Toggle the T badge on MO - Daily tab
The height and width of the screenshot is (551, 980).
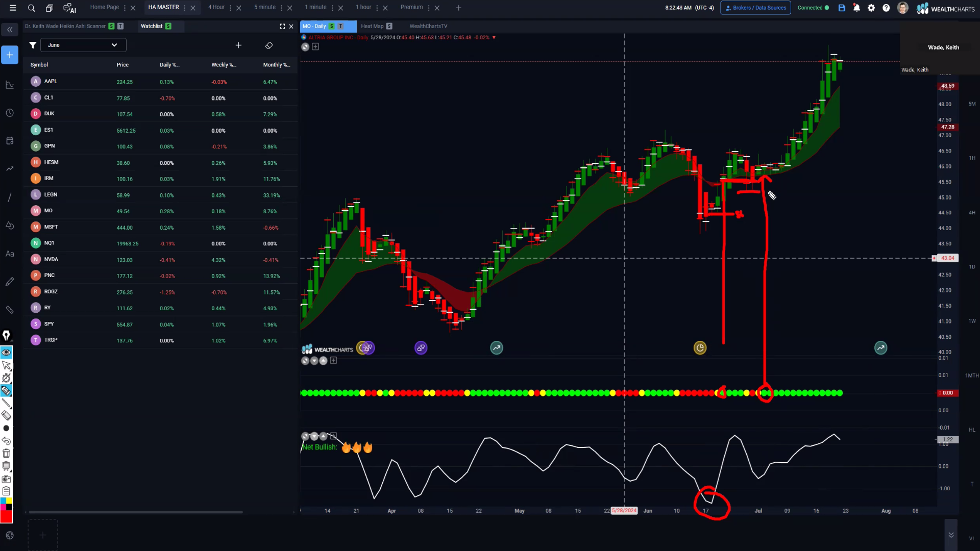(x=340, y=27)
